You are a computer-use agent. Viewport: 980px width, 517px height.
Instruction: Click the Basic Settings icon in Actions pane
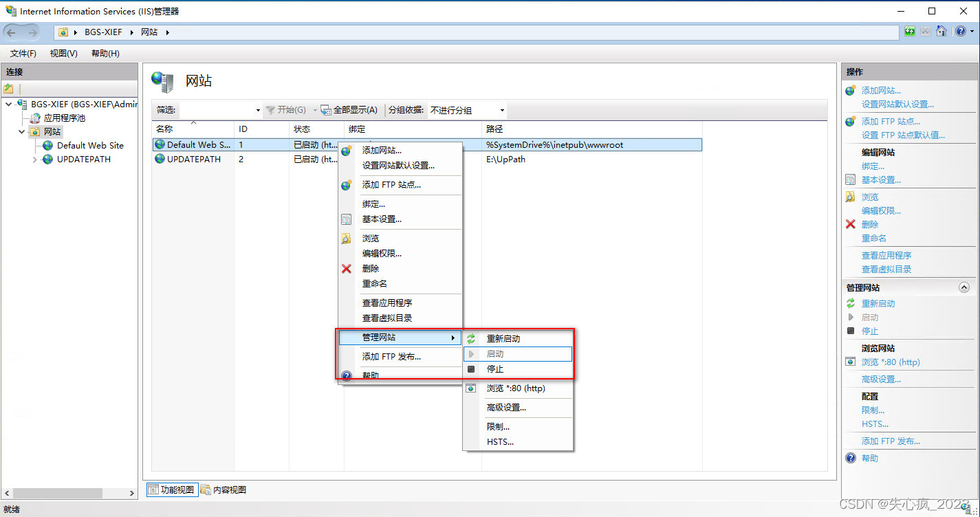tap(851, 180)
